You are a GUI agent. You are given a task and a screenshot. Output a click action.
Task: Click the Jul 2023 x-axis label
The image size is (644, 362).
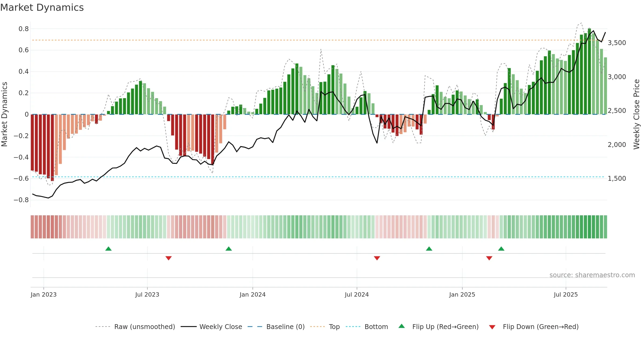tap(147, 294)
